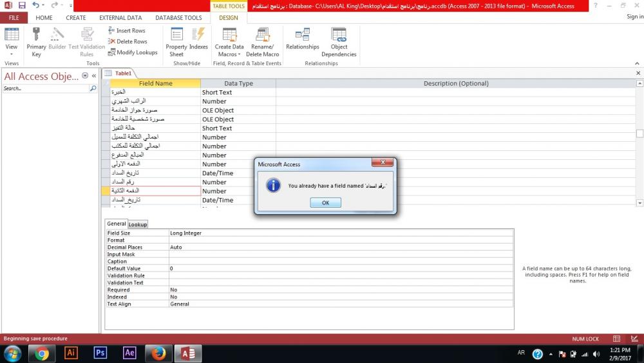Select the DESIGN tab
This screenshot has width=644, height=363.
click(229, 17)
